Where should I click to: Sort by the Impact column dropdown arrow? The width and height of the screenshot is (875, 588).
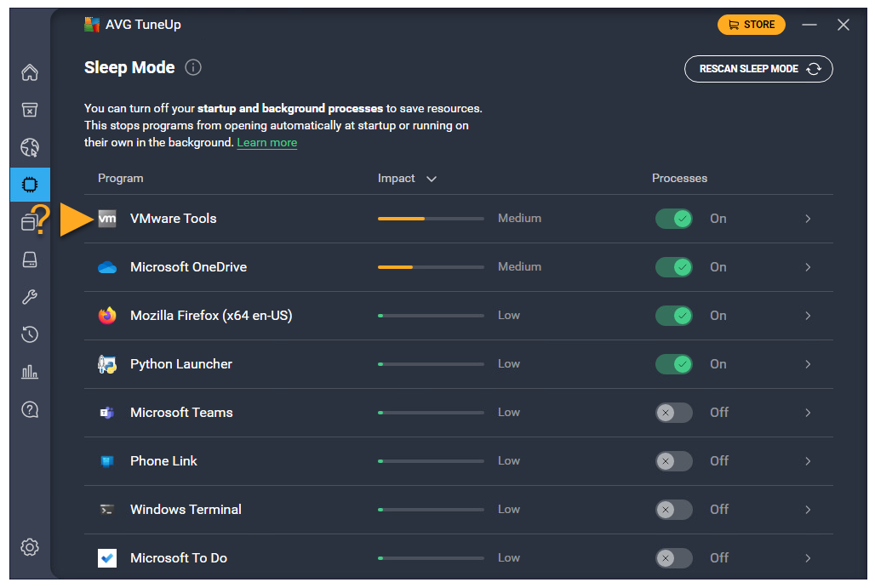coord(432,179)
